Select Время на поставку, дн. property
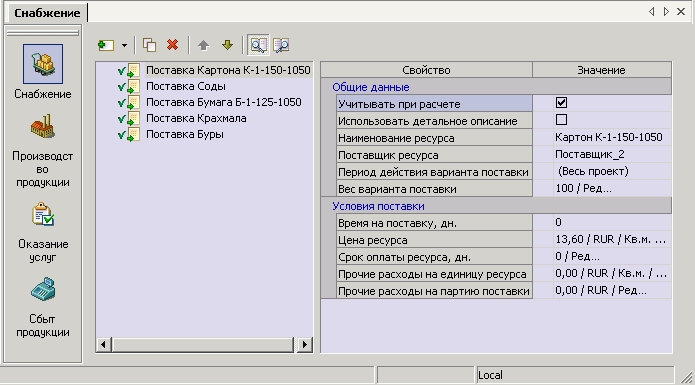Screen dimensions: 695x385 [434, 223]
